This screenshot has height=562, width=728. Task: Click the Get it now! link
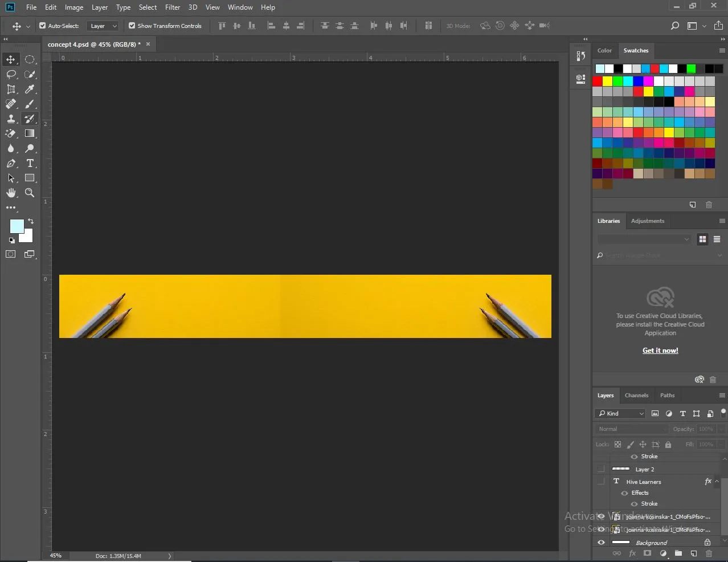click(x=660, y=351)
